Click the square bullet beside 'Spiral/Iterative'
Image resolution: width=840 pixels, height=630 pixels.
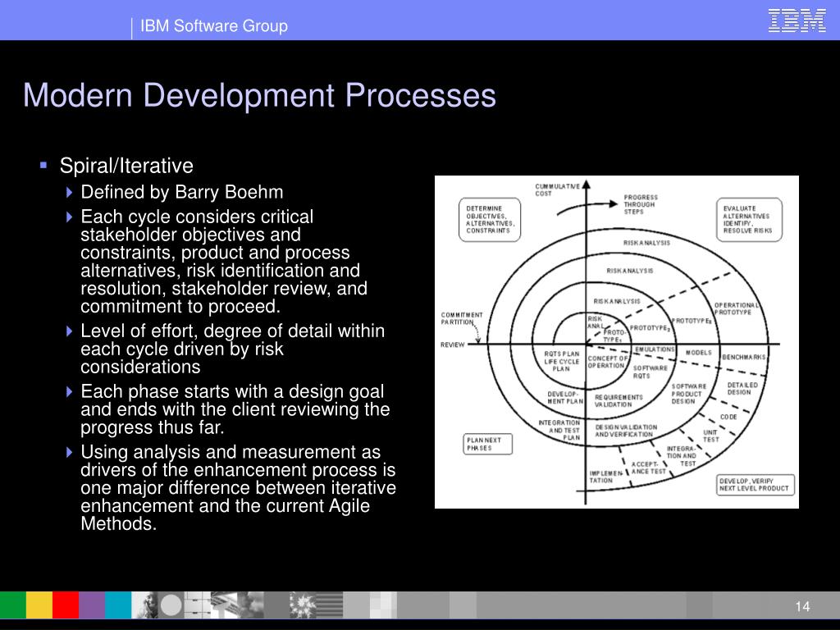(x=43, y=166)
